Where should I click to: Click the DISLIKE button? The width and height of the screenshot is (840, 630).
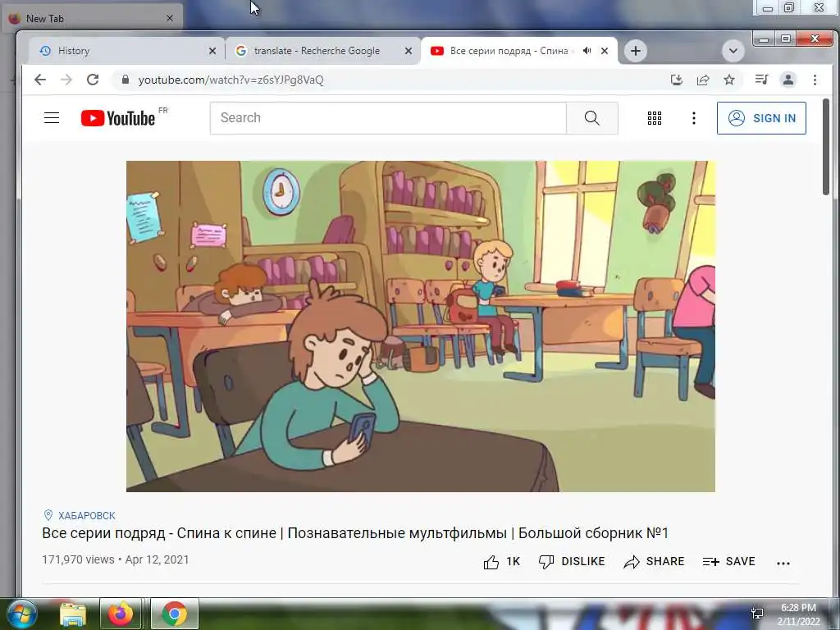tap(572, 561)
